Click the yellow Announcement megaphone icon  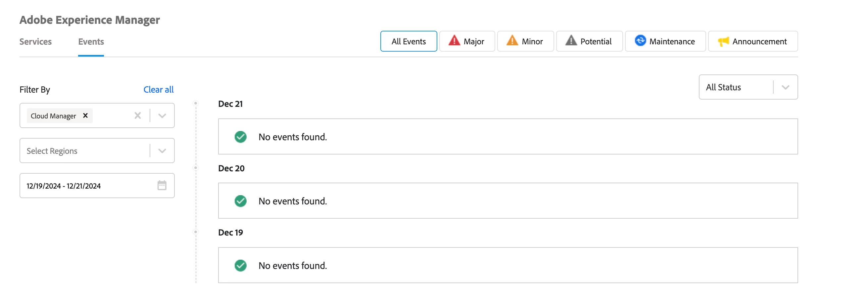coord(723,41)
